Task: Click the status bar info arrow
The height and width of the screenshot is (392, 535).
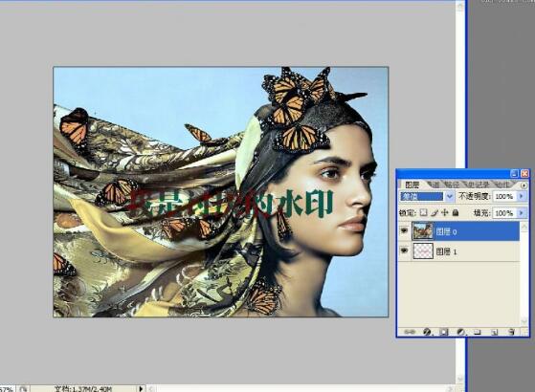Action: click(141, 388)
